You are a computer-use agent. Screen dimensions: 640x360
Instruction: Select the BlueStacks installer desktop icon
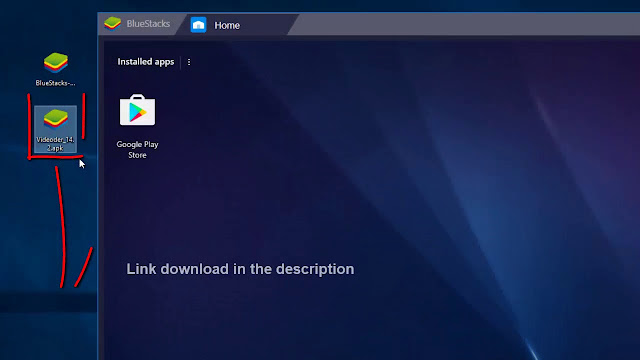[56, 69]
